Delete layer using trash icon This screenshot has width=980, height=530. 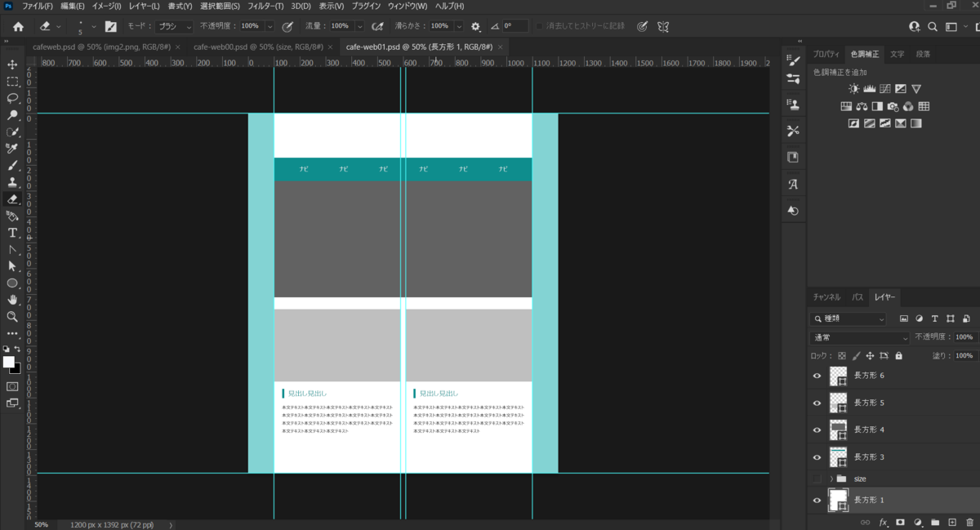[x=969, y=521]
